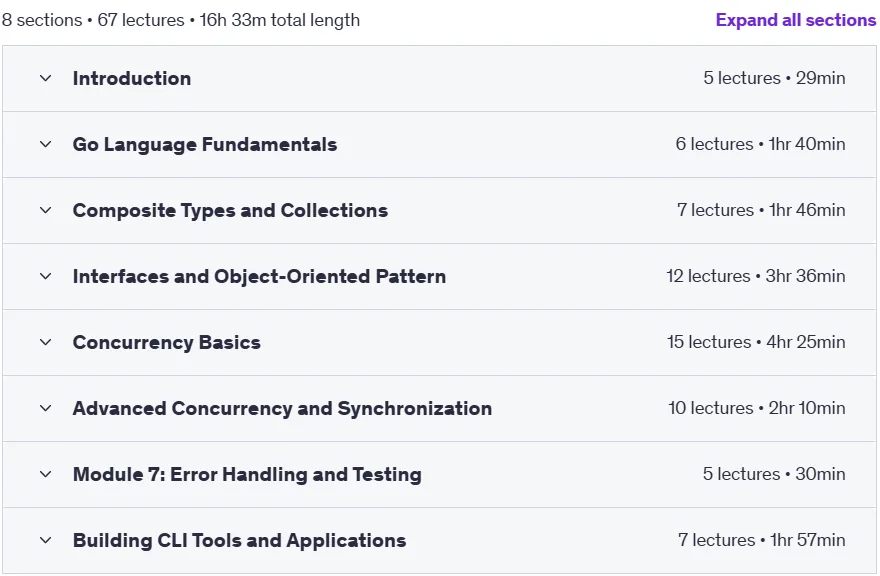This screenshot has width=880, height=576.
Task: Click chevron beside Module 7: Error Handling
Action: click(45, 474)
